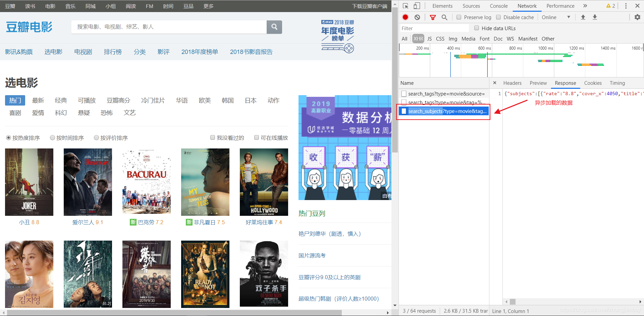644x316 pixels.
Task: Click the response pane horizontal scrollbar thumb
Action: (x=513, y=301)
